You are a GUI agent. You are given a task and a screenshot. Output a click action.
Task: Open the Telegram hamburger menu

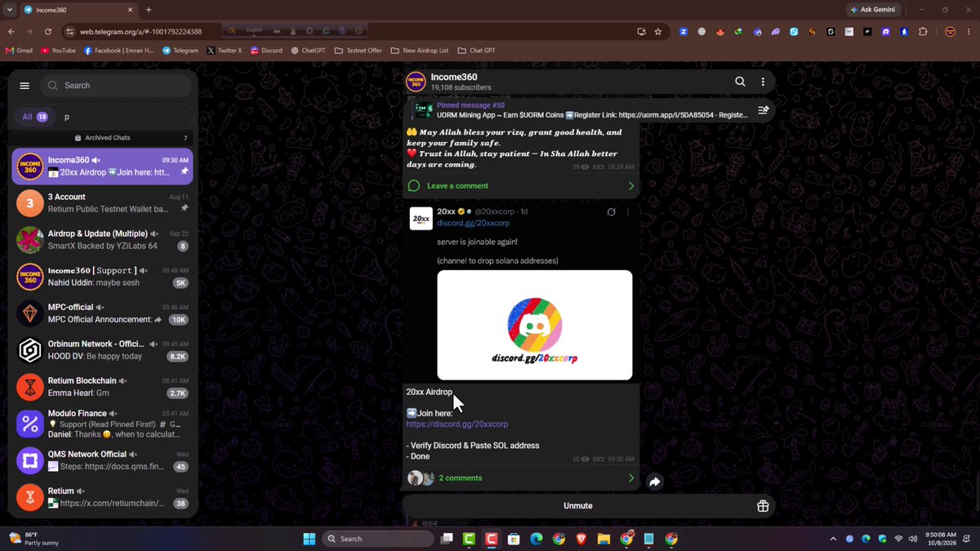tap(24, 86)
